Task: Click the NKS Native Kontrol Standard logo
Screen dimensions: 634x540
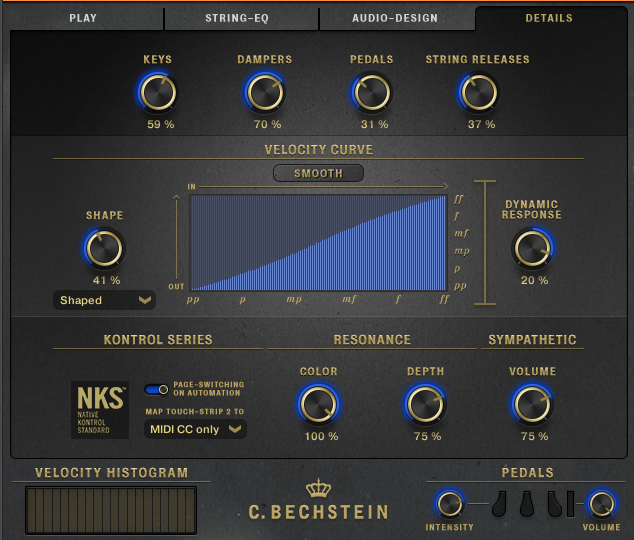Action: [x=100, y=410]
